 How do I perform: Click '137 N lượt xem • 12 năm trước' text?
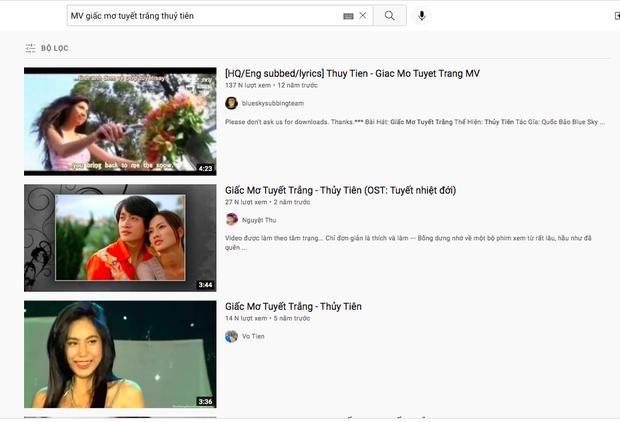271,85
